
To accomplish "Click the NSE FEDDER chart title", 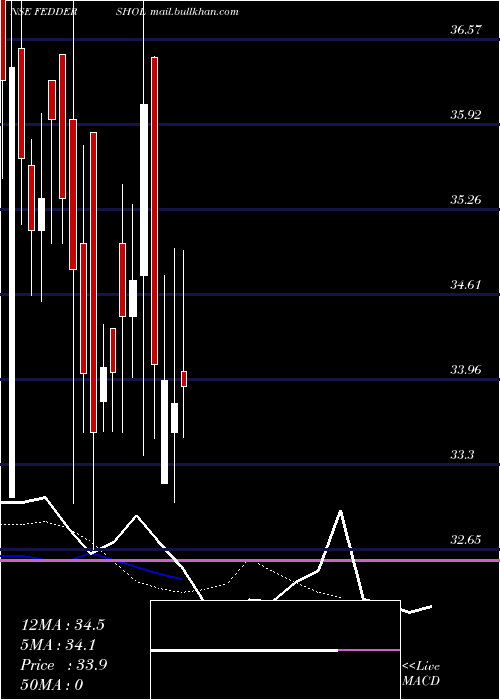I will pos(44,12).
